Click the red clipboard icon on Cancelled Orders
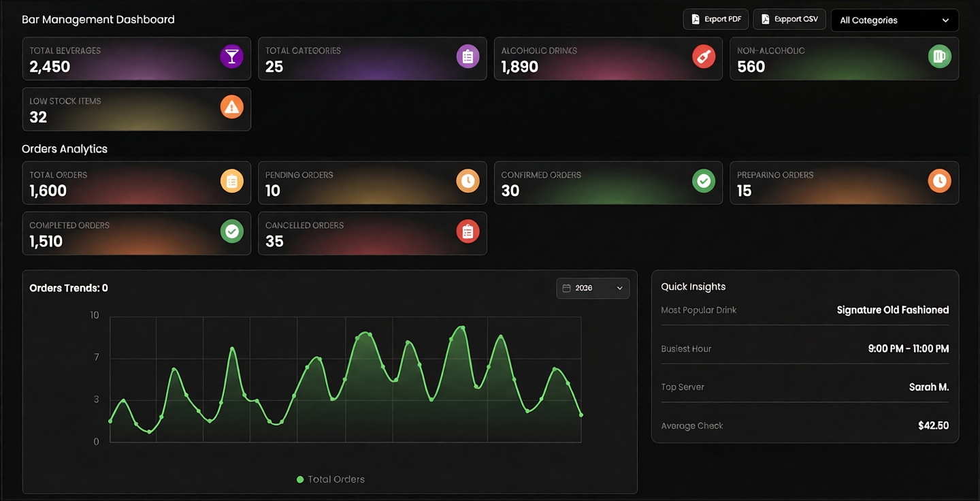 point(468,231)
